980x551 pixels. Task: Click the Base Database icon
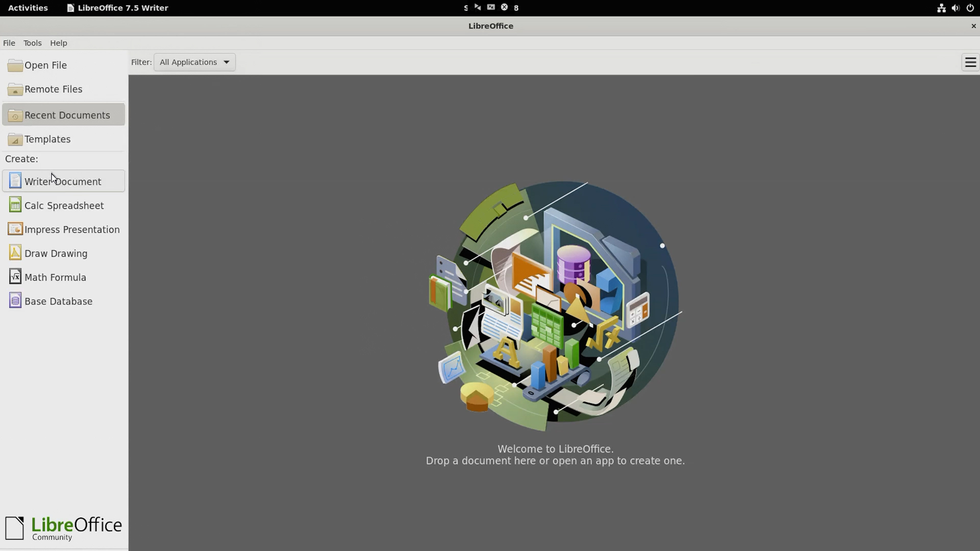15,301
